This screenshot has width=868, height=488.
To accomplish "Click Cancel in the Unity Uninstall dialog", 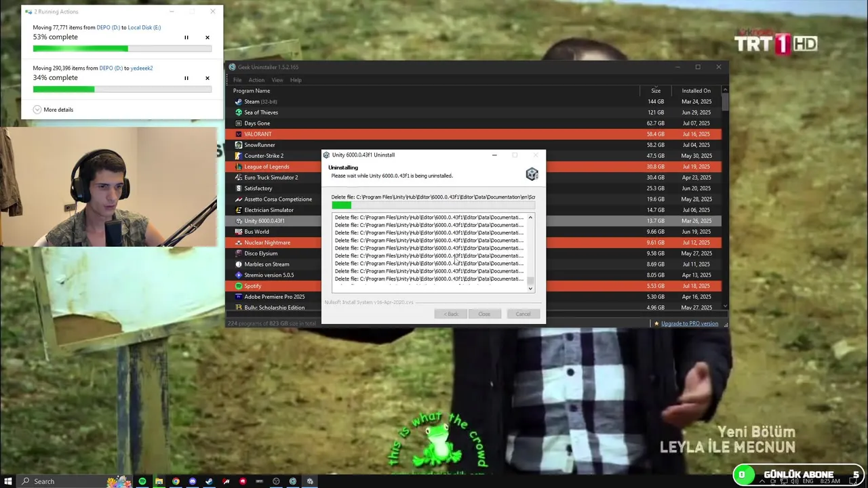I will [x=523, y=314].
